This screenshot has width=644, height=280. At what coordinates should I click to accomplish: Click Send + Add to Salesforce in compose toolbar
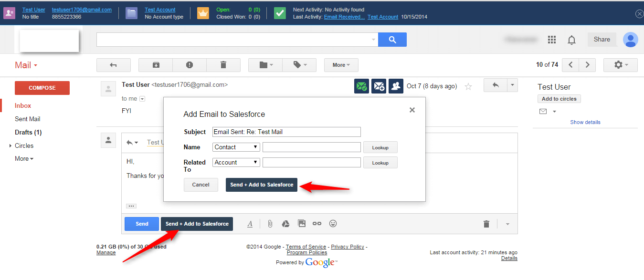point(197,224)
